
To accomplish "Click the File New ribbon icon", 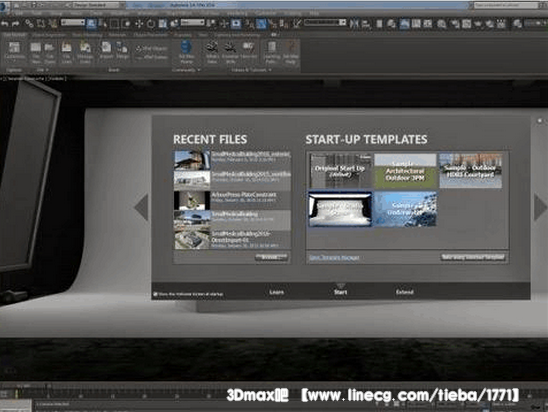I will click(x=36, y=52).
